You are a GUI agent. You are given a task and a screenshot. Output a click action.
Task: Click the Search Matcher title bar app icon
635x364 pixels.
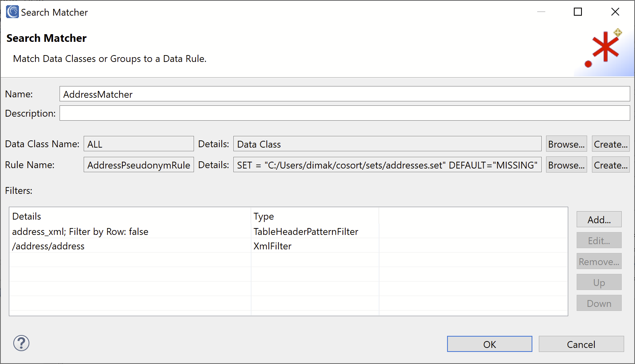click(x=12, y=12)
